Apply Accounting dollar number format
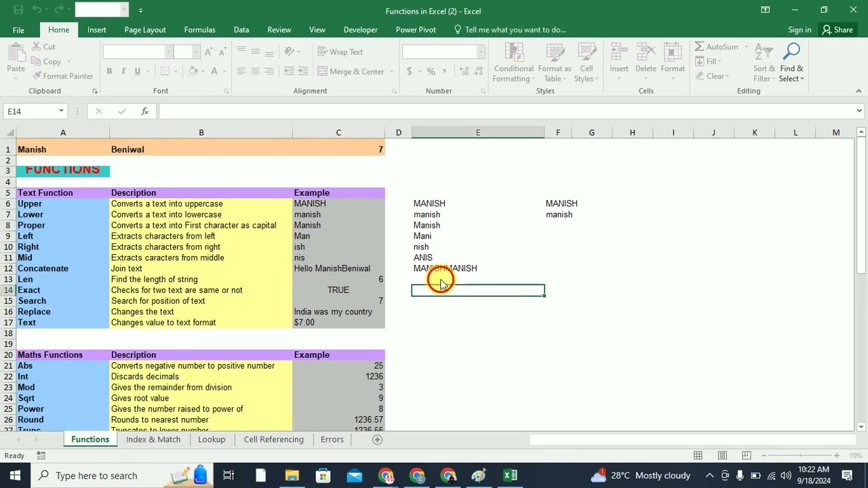868x488 pixels. click(x=410, y=71)
